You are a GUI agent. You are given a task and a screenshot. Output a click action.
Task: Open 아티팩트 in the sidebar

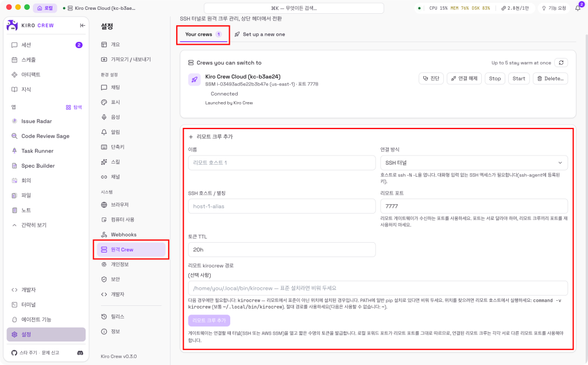click(46, 75)
